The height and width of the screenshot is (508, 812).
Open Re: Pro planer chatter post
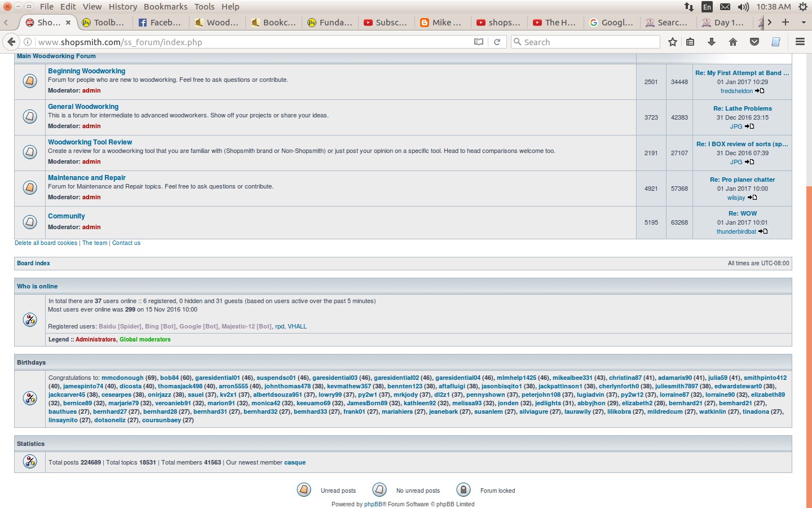pos(743,179)
